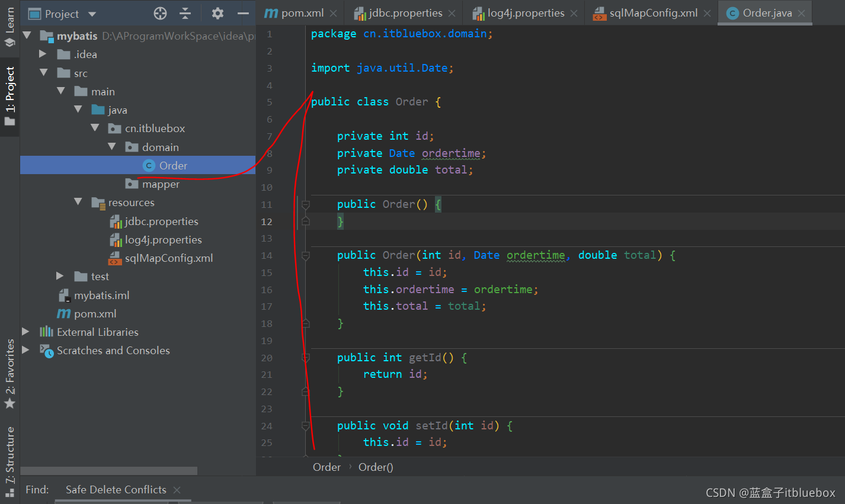Click line number 12 in the gutter

pyautogui.click(x=267, y=221)
